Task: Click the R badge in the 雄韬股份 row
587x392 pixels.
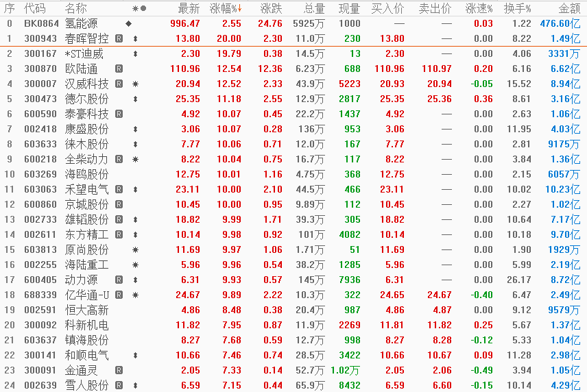Action: pyautogui.click(x=119, y=219)
